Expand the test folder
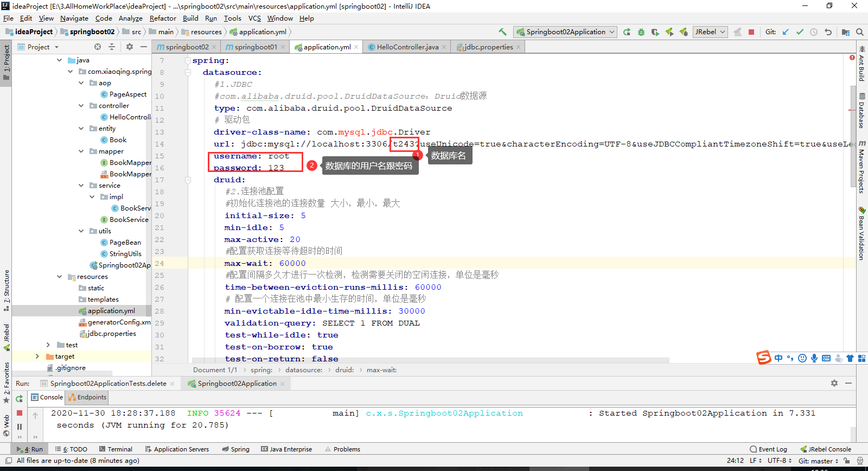This screenshot has height=471, width=868. 48,345
